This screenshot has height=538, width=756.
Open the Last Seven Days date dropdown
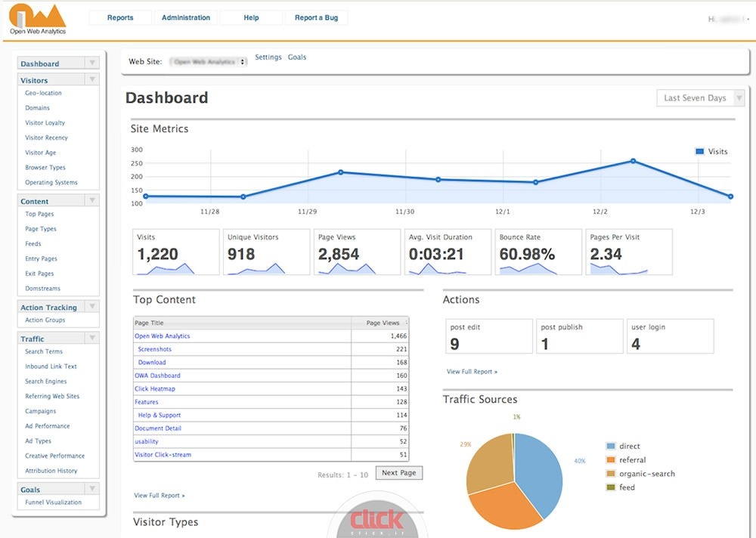(x=701, y=98)
